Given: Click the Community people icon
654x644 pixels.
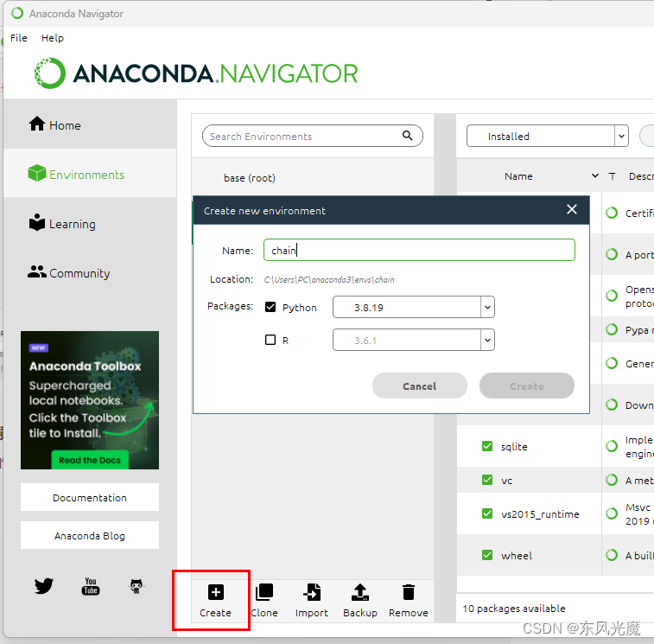Looking at the screenshot, I should pyautogui.click(x=36, y=271).
